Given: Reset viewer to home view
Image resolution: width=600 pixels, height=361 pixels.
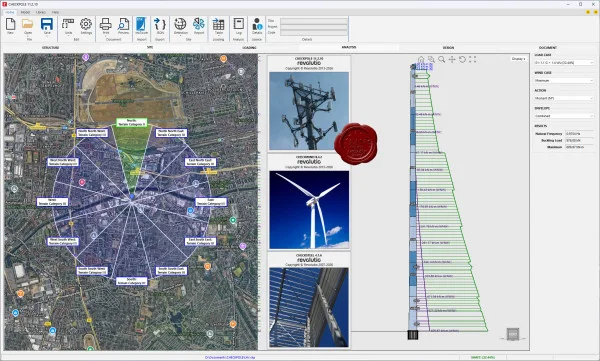Looking at the screenshot, I should [x=421, y=59].
